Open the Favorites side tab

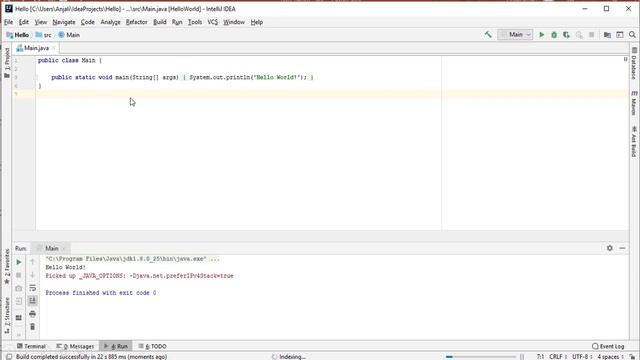coord(7,267)
